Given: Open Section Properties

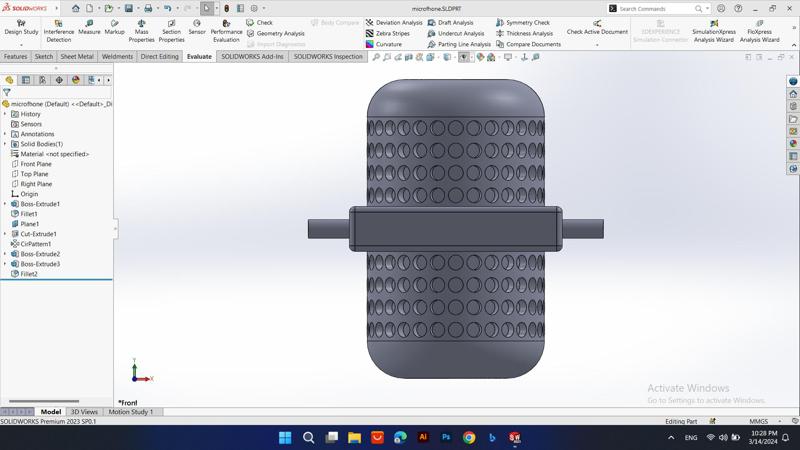Looking at the screenshot, I should click(x=171, y=31).
